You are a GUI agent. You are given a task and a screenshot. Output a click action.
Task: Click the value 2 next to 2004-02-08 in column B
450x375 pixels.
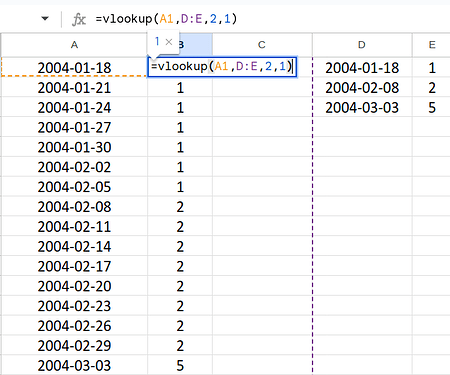coord(180,207)
